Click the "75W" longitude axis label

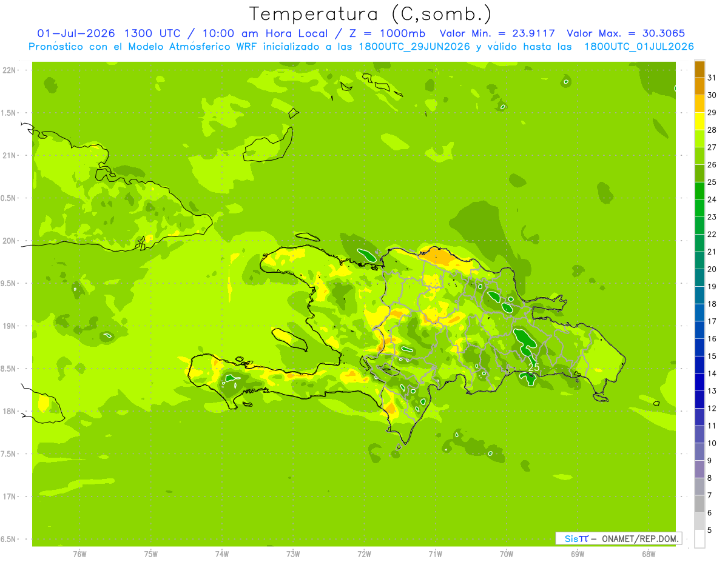[151, 554]
